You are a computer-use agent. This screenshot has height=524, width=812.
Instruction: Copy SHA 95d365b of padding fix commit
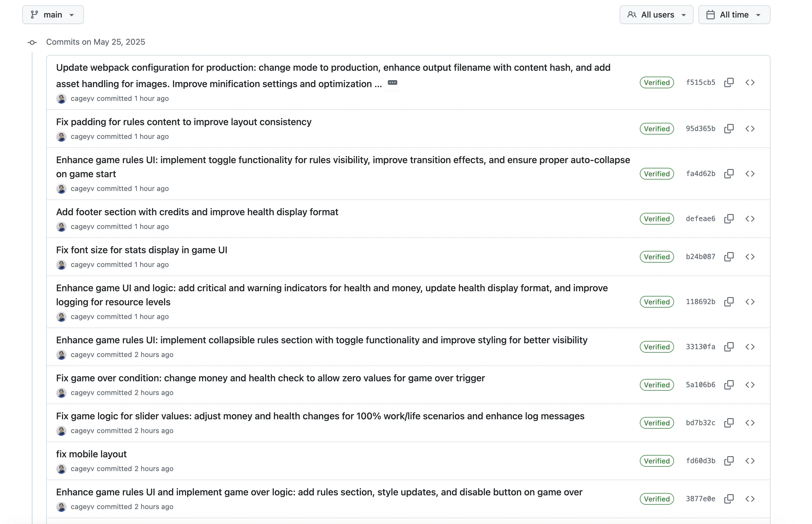click(x=729, y=129)
